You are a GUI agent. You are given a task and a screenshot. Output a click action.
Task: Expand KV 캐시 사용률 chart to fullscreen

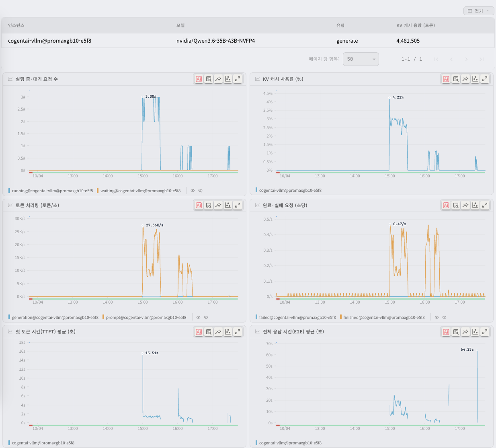485,79
